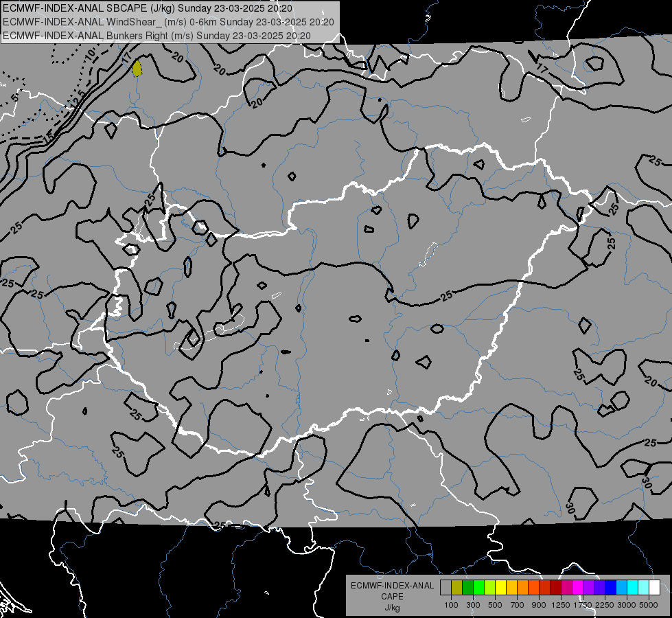Viewport: 672px width, 618px height.
Task: Select the amber-gold legend swatch
Action: point(511,588)
